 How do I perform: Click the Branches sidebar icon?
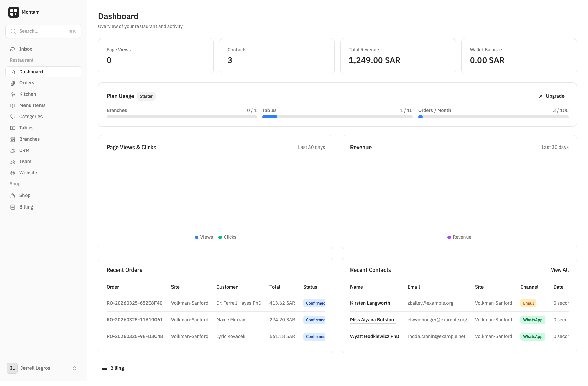(x=13, y=139)
